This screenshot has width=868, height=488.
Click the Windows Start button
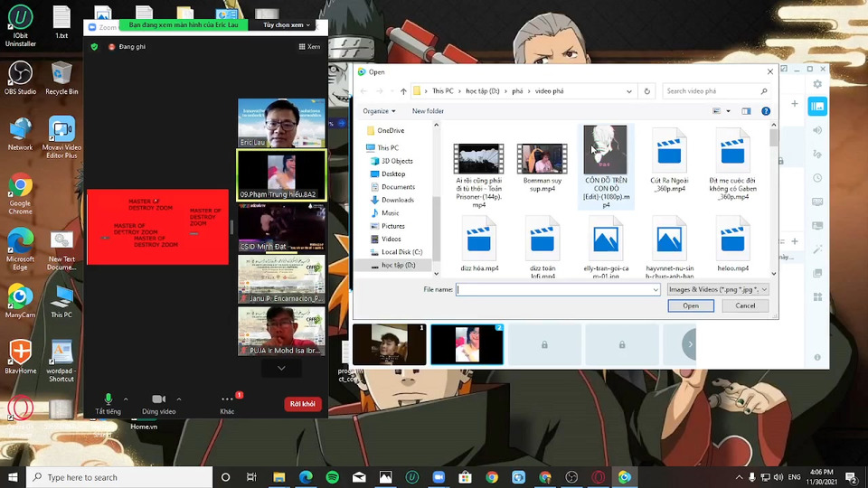(13, 477)
